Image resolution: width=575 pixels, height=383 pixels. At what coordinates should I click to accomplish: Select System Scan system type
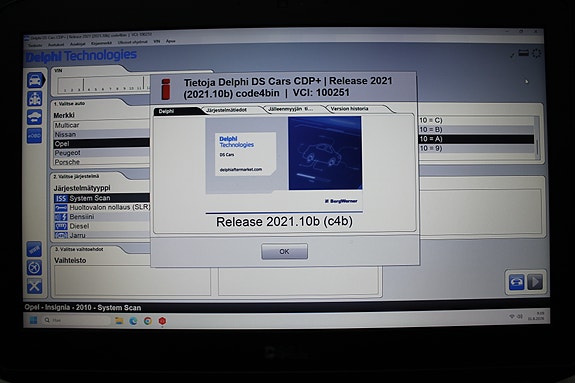tap(102, 198)
